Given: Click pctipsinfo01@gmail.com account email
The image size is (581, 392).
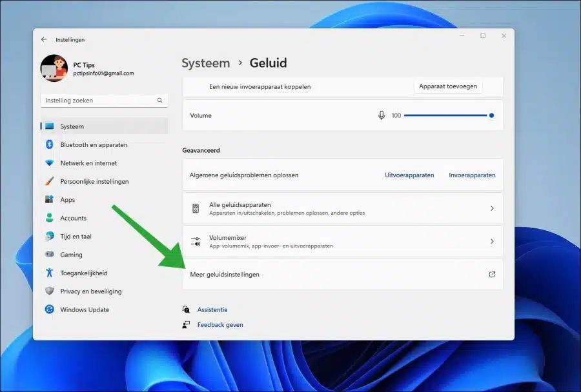Looking at the screenshot, I should [103, 73].
